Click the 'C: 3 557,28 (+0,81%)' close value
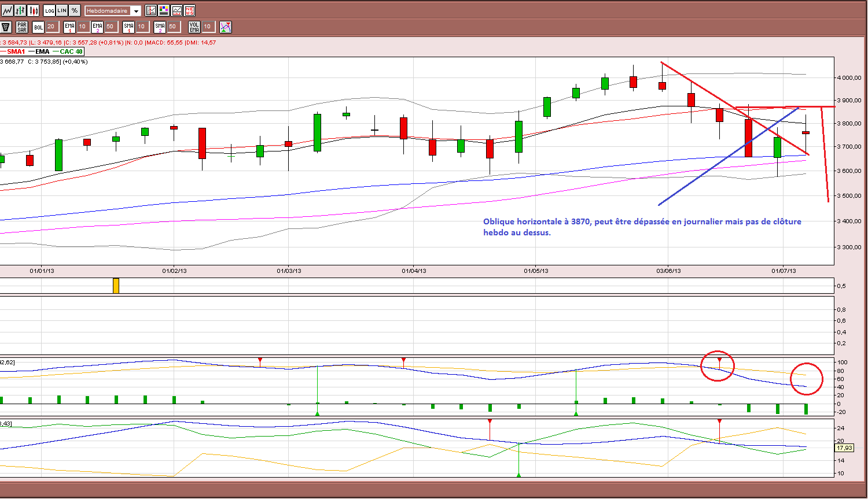The height and width of the screenshot is (499, 868). pos(94,42)
